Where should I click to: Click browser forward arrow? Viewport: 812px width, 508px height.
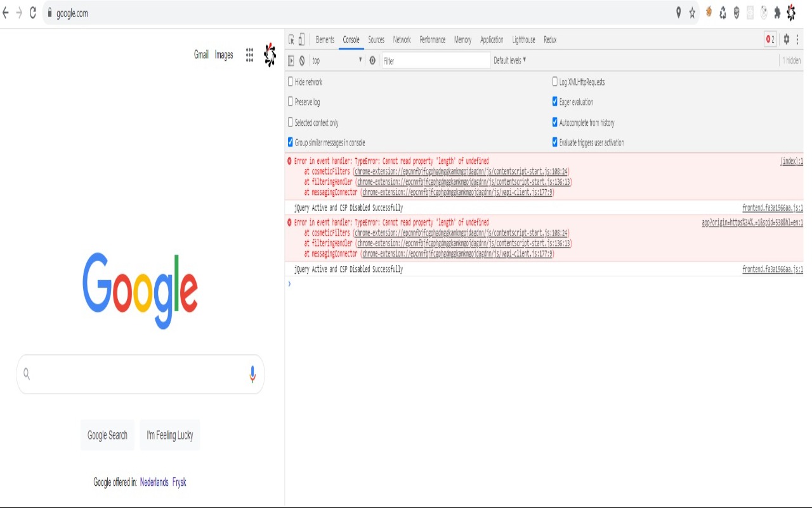pyautogui.click(x=19, y=13)
